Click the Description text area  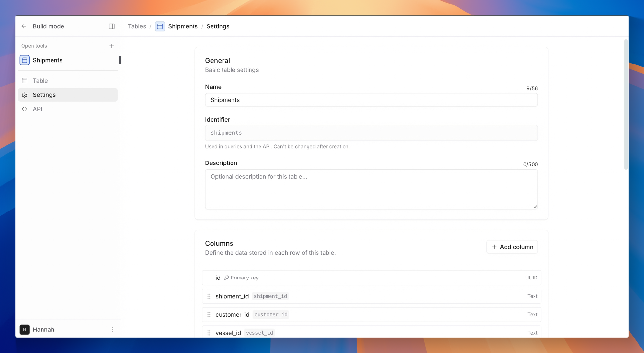click(x=371, y=189)
